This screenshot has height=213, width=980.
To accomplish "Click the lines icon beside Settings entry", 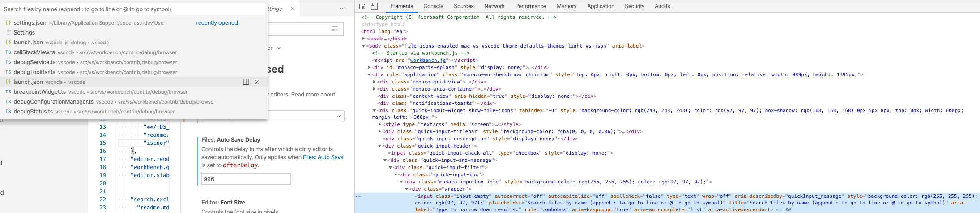I will 9,33.
